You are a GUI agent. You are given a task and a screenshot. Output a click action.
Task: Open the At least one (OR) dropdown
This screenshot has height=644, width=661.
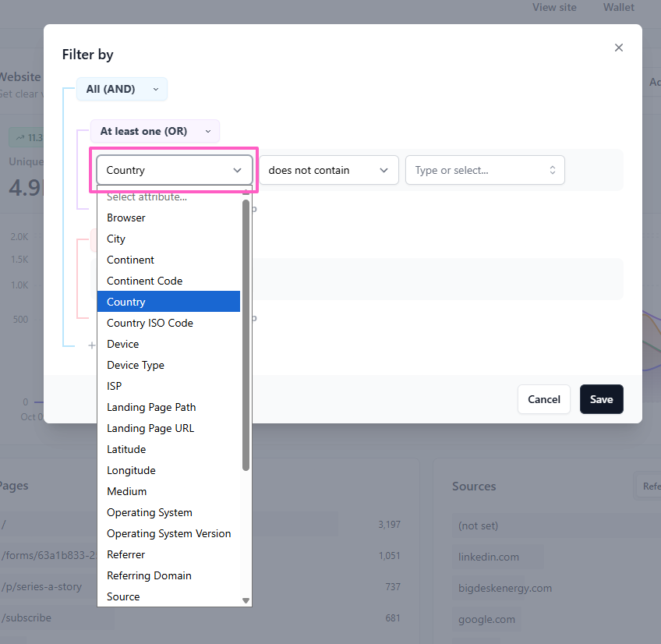[154, 131]
